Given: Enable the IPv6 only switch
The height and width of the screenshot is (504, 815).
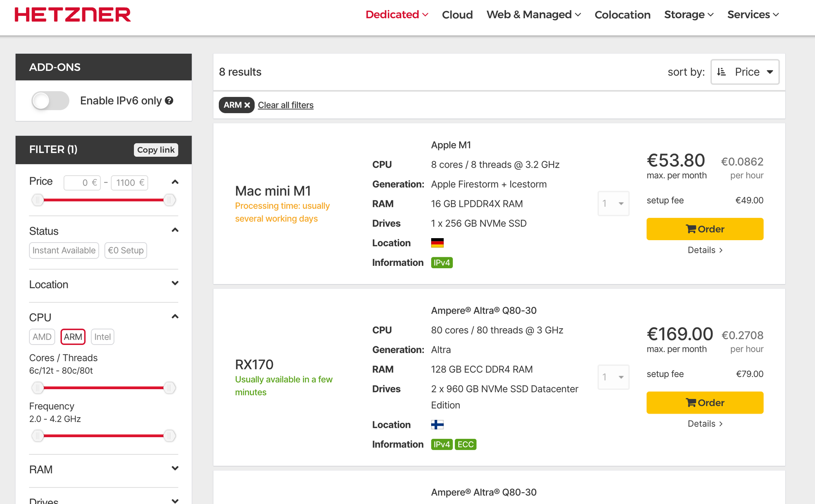Looking at the screenshot, I should [51, 101].
